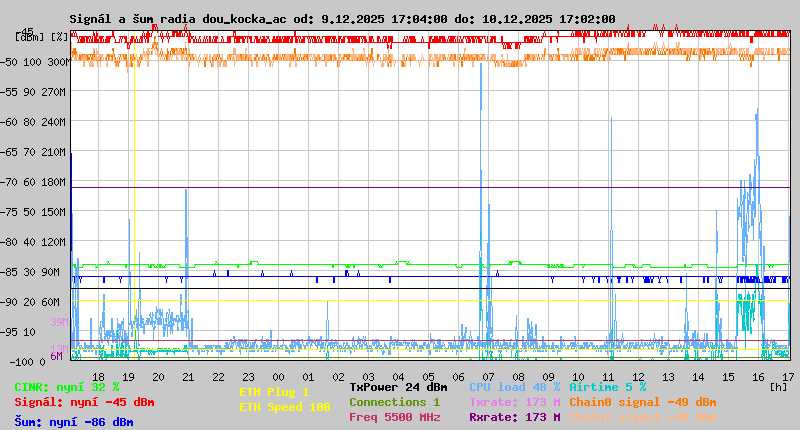The width and height of the screenshot is (800, 430).
Task: Click the pink '39M' rate label
Action: [x=59, y=322]
